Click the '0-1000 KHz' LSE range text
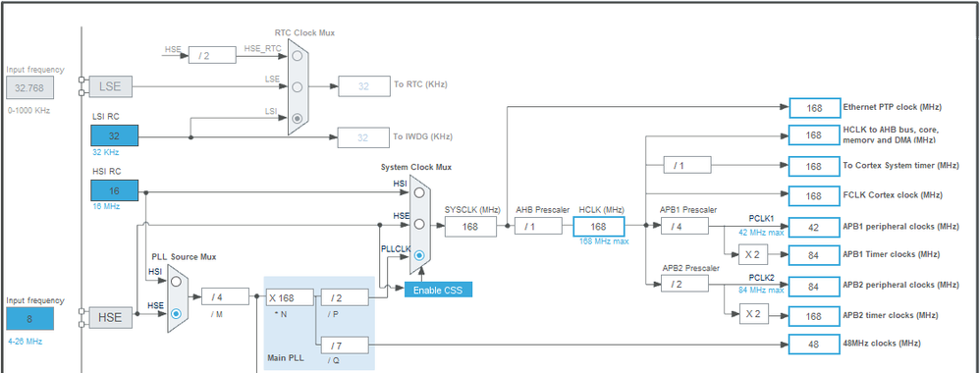980x373 pixels. pos(28,111)
